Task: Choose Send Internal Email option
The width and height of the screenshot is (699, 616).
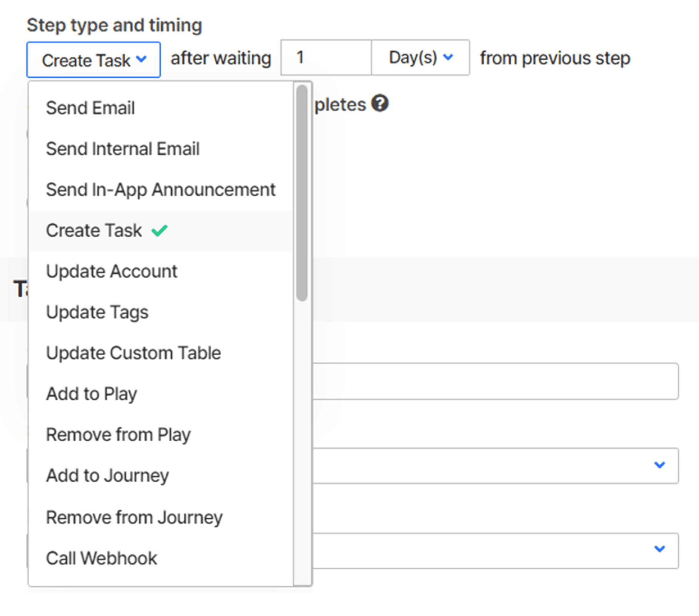Action: (123, 149)
